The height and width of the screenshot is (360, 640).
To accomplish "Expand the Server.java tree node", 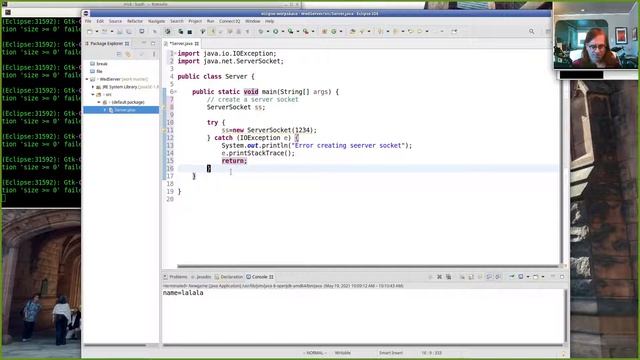I will click(x=105, y=110).
